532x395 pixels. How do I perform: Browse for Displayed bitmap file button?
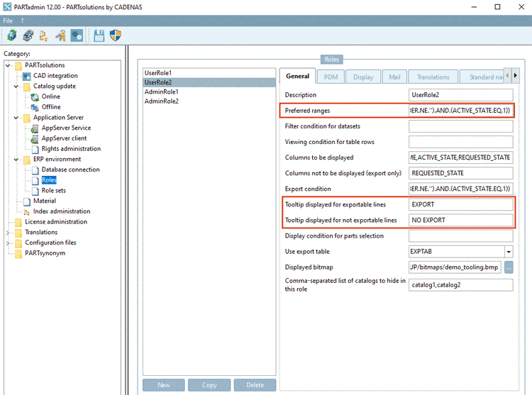[x=509, y=267]
